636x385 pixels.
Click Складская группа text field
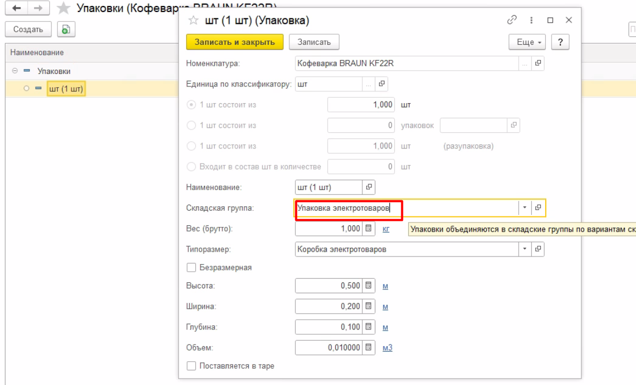(406, 208)
